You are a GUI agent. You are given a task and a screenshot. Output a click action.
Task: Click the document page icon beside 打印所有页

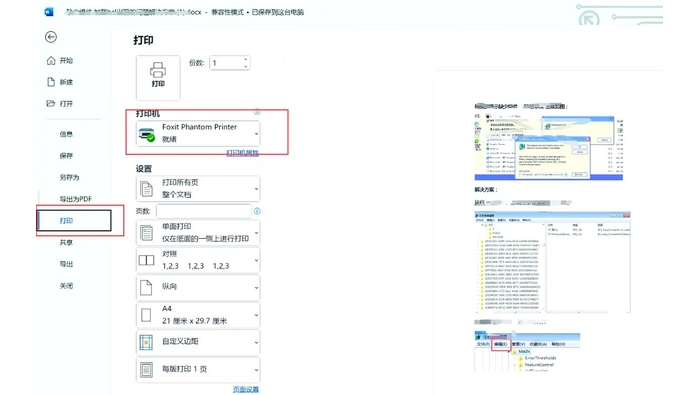[x=146, y=189]
